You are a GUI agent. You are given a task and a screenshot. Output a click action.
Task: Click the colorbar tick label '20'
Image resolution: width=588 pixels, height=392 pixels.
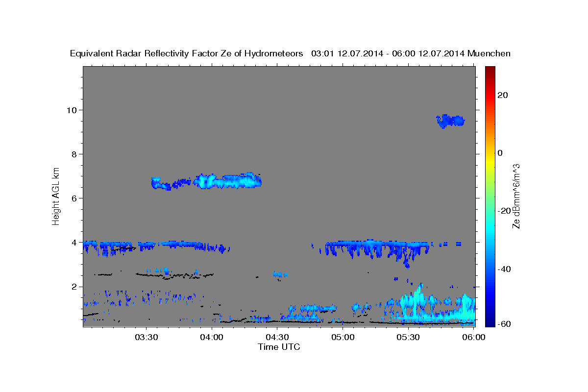click(x=502, y=95)
